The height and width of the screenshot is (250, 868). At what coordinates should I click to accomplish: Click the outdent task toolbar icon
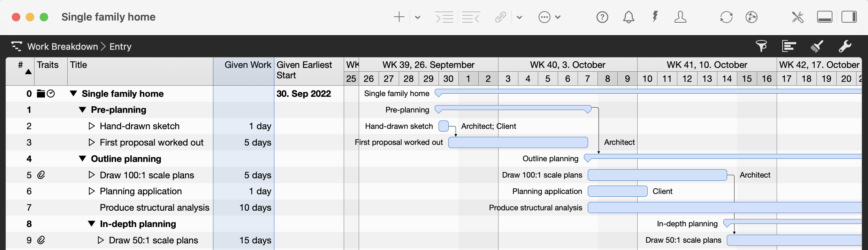[471, 17]
